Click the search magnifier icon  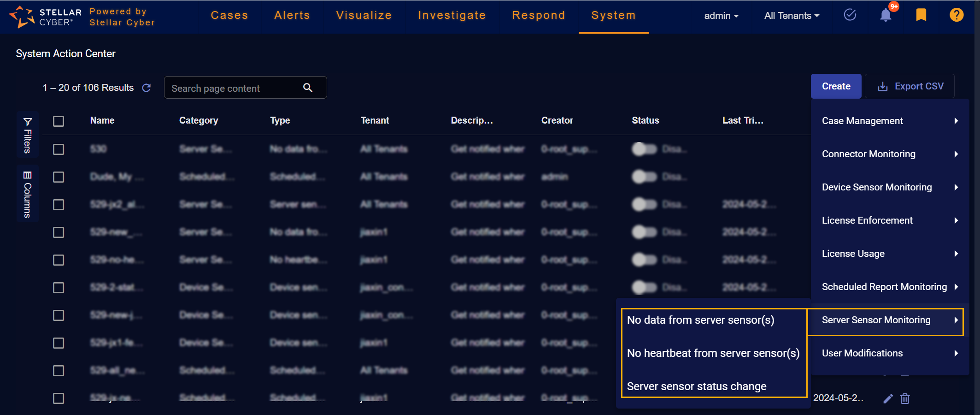pyautogui.click(x=308, y=88)
